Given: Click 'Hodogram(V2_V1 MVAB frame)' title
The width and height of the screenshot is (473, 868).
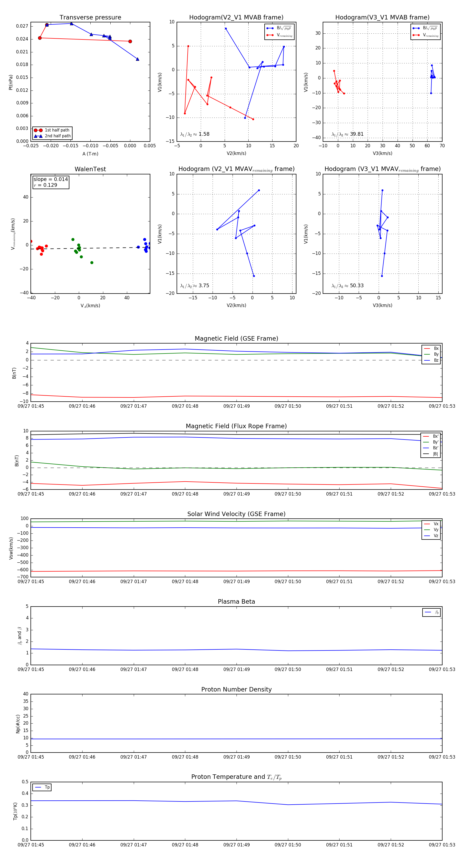Looking at the screenshot, I should [x=236, y=17].
